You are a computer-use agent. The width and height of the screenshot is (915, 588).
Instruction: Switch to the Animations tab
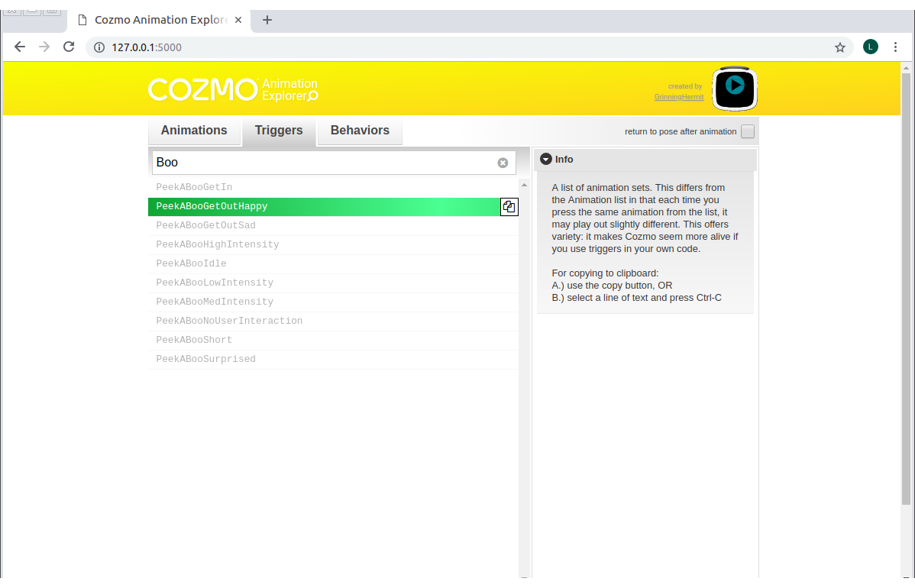tap(194, 131)
